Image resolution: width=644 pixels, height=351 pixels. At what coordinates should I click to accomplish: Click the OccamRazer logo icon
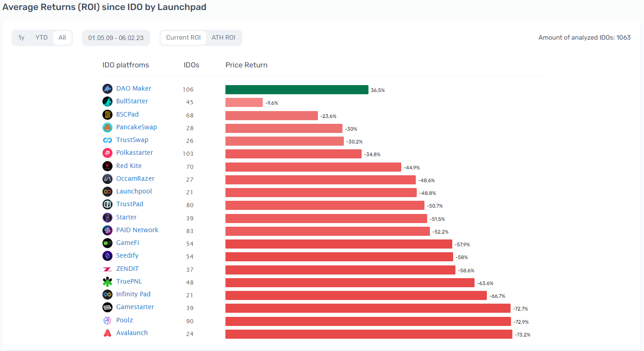pyautogui.click(x=107, y=179)
